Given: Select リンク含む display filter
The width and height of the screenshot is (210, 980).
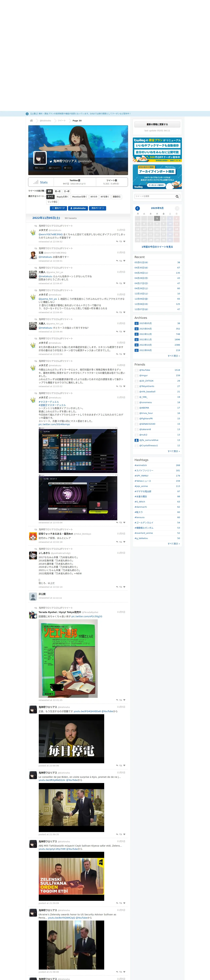Looking at the screenshot, I should [53, 202].
